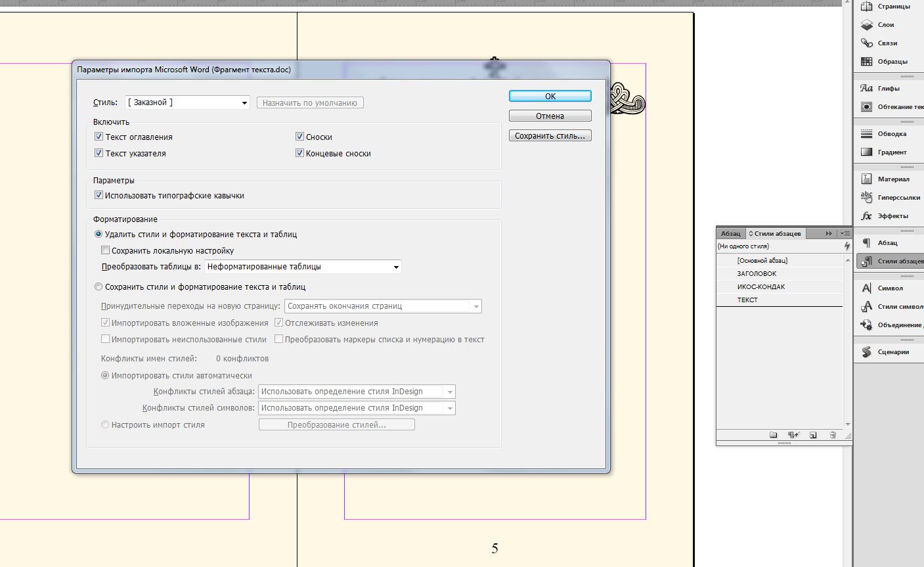Open Преобразовать таблицы в dropdown
Image resolution: width=924 pixels, height=567 pixels.
[303, 267]
